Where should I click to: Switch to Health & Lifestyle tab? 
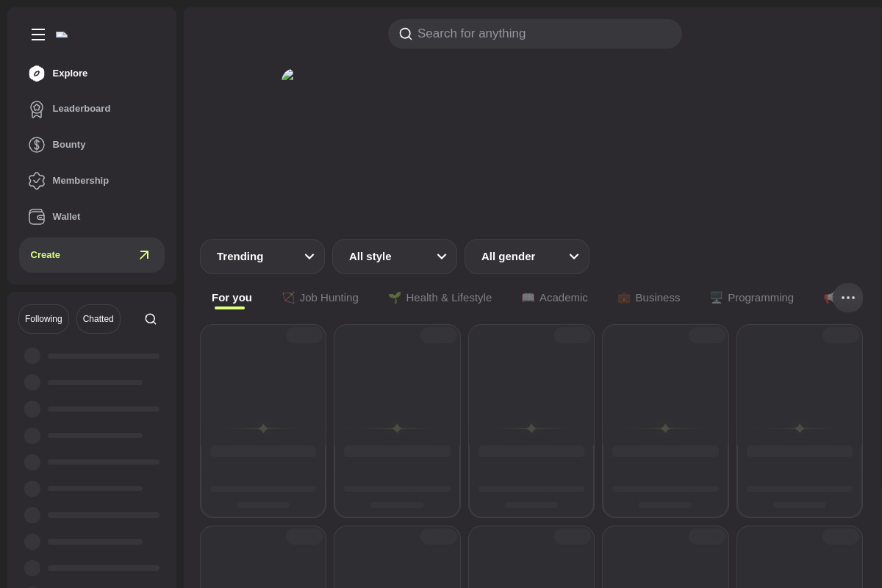click(440, 298)
